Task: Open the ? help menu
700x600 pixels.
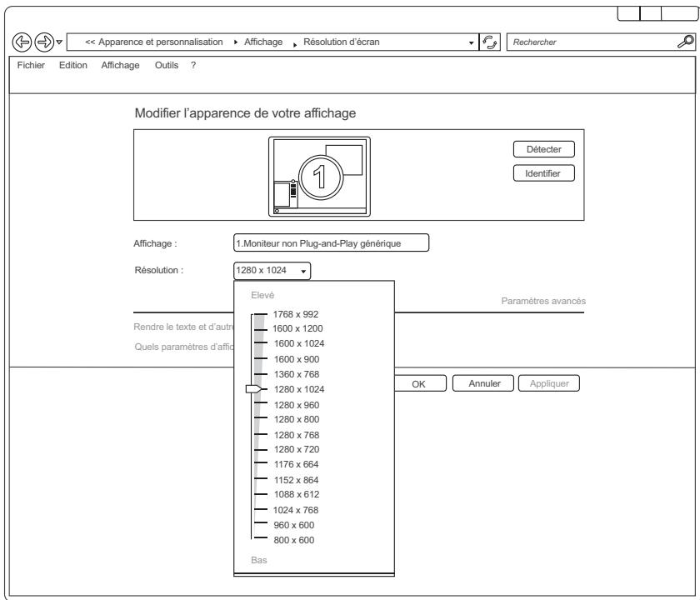Action: tap(192, 65)
